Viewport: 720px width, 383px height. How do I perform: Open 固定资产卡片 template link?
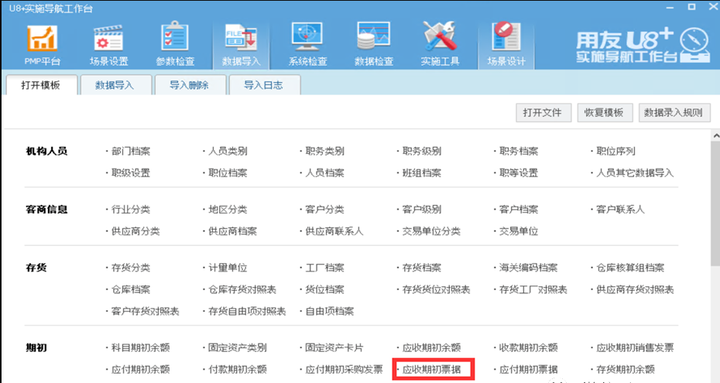coord(334,348)
